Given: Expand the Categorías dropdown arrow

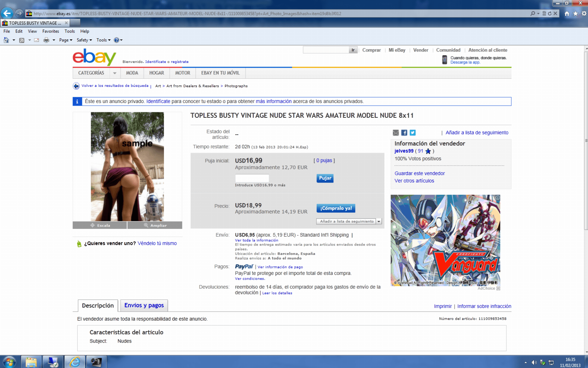Looking at the screenshot, I should (x=115, y=73).
